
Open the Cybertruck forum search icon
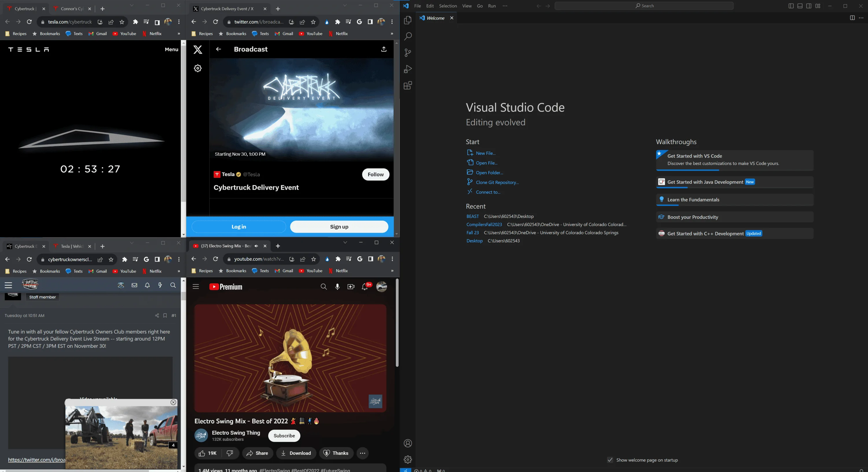(x=173, y=285)
